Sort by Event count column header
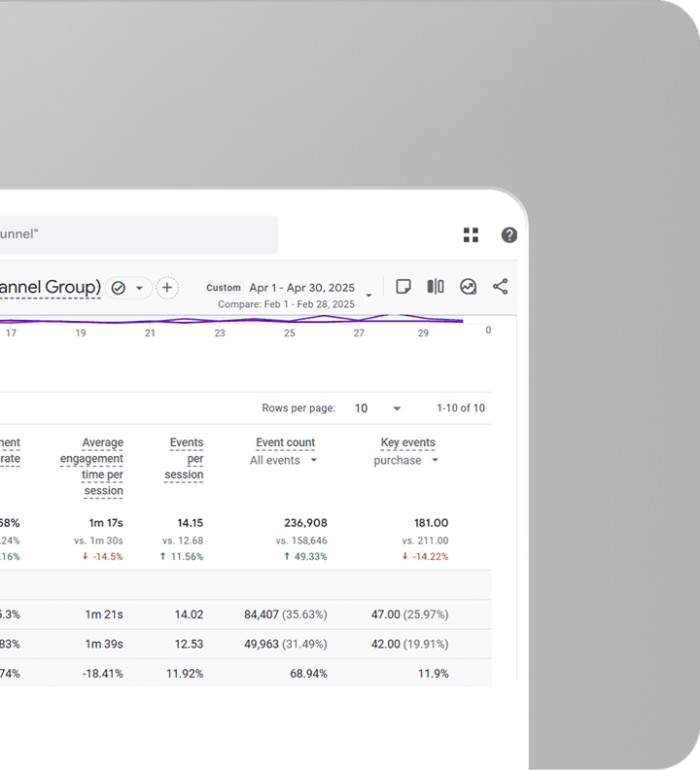Viewport: 700px width, 770px height. click(286, 442)
